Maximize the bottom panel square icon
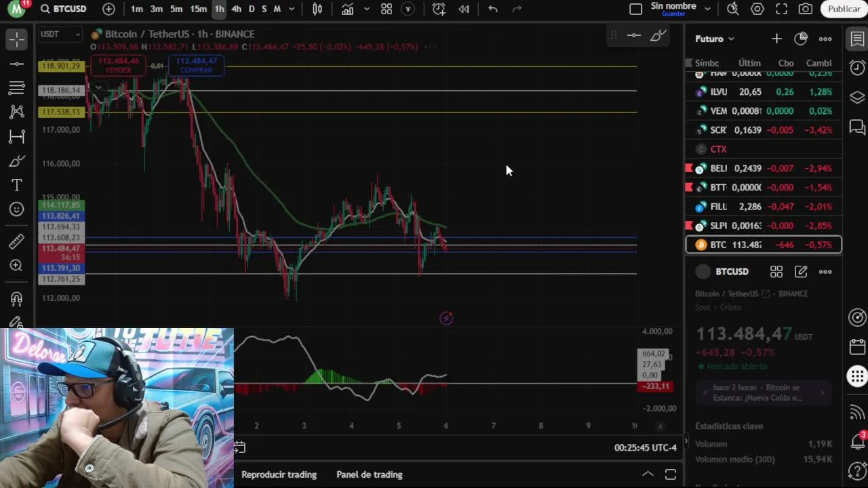The image size is (868, 488). (671, 474)
